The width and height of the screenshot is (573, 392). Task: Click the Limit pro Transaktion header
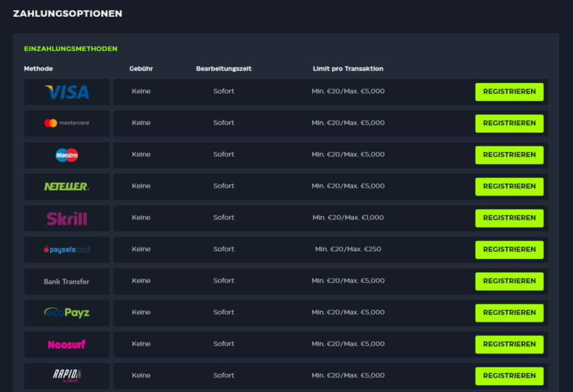(348, 68)
